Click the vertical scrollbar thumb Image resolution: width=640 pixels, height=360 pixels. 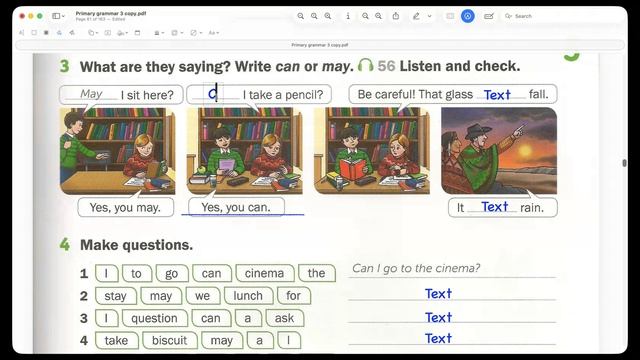[624, 163]
